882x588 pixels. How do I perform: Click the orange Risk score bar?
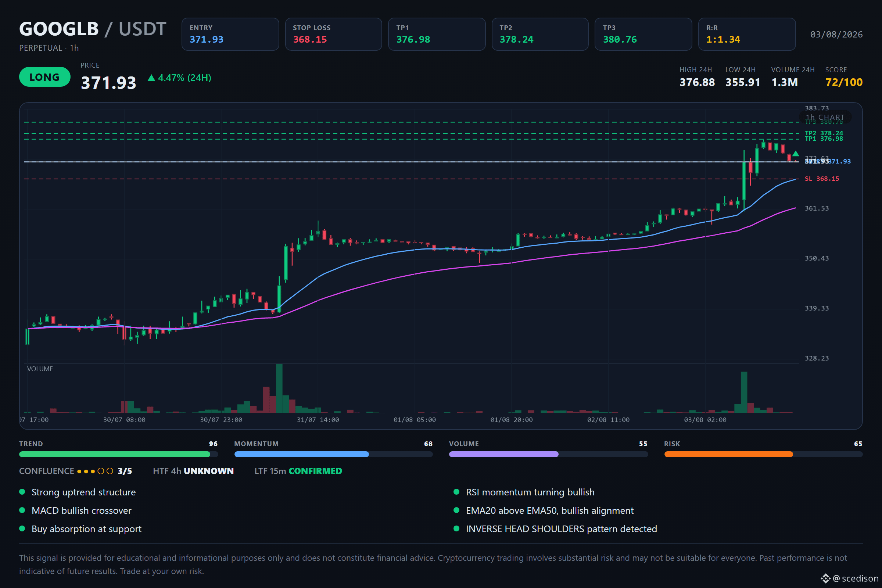pyautogui.click(x=764, y=454)
